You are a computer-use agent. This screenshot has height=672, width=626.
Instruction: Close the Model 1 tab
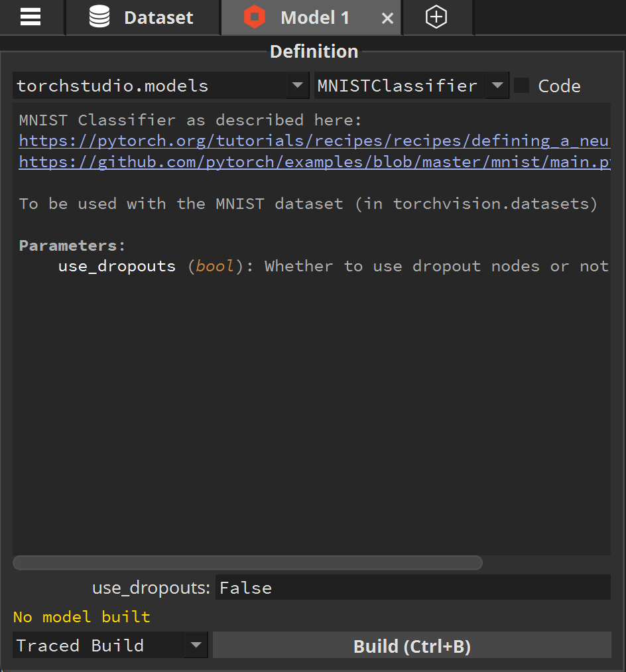[387, 18]
